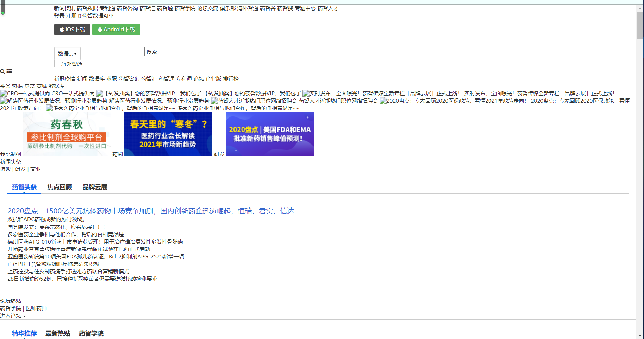Switch to the 精华推荐 tab

tap(24, 333)
